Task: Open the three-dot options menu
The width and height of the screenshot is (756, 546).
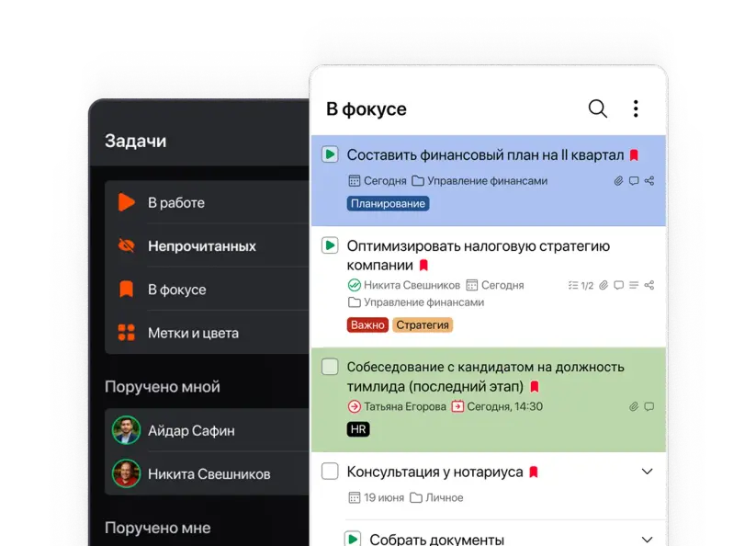Action: (636, 108)
